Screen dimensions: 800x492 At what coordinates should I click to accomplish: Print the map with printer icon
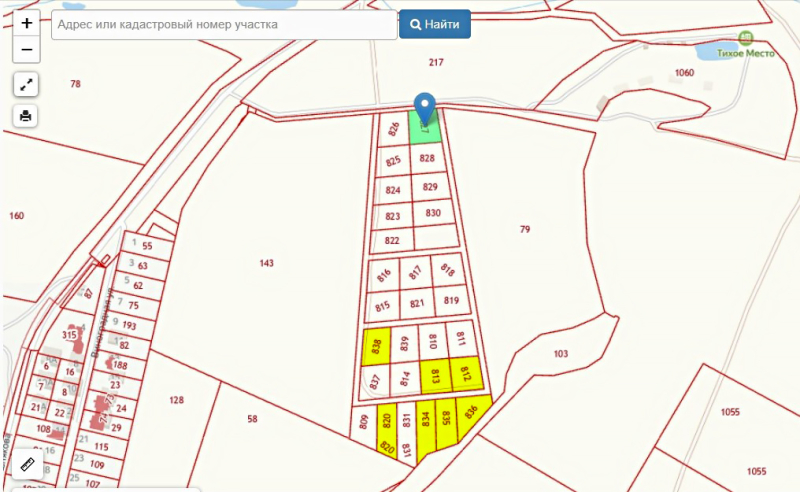click(26, 116)
